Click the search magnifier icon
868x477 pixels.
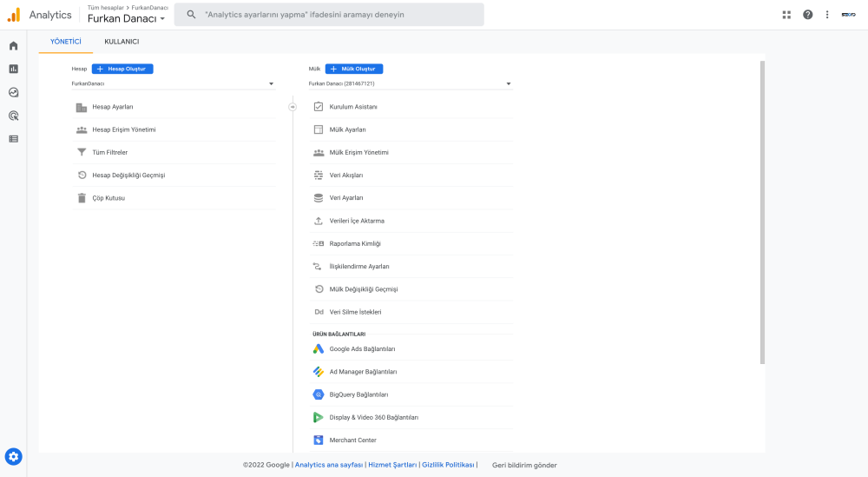[191, 15]
